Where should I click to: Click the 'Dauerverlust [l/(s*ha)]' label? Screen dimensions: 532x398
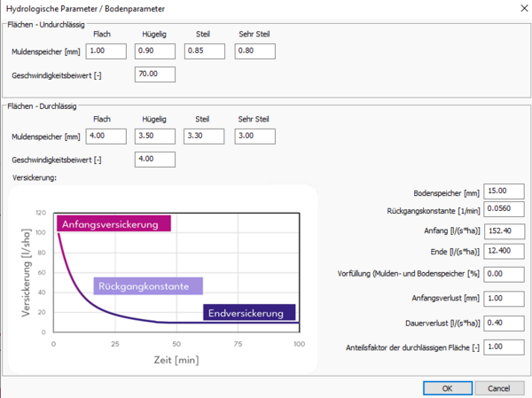[x=442, y=324]
